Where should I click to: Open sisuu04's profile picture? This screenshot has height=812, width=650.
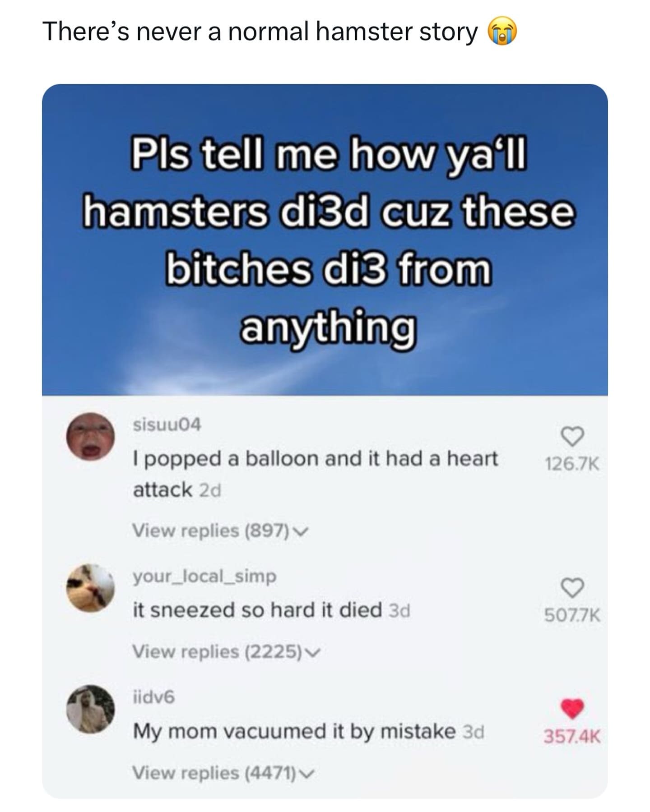tap(90, 436)
